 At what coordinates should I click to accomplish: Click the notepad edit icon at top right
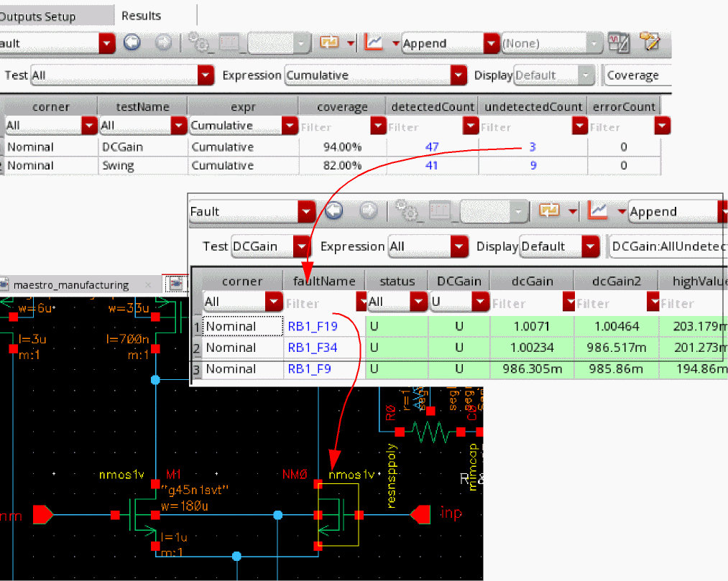click(650, 42)
